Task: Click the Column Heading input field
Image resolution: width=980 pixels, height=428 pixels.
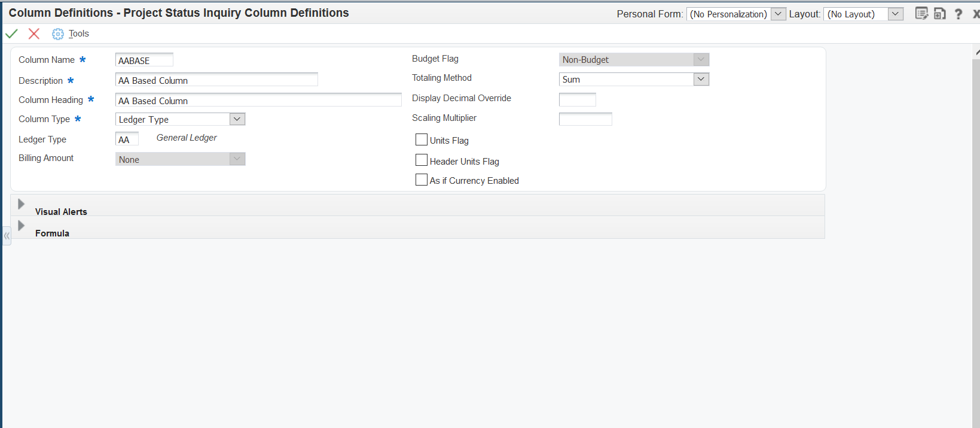Action: (x=258, y=100)
